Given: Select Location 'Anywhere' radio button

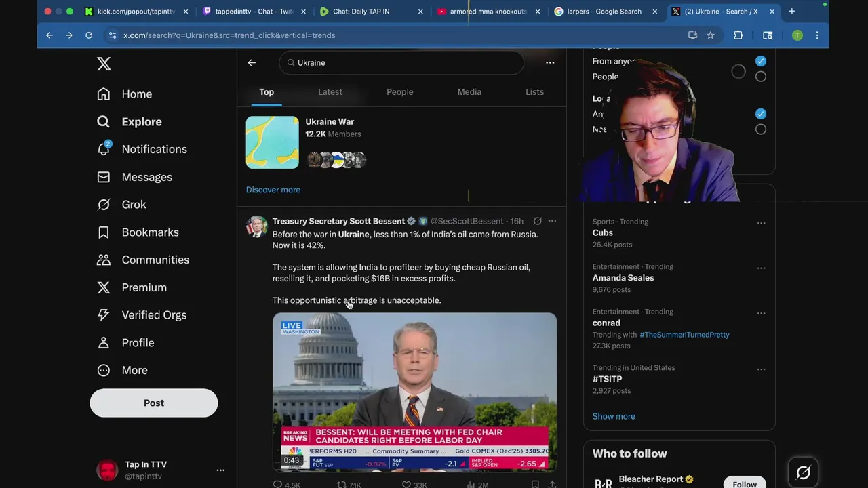Looking at the screenshot, I should coord(761,114).
